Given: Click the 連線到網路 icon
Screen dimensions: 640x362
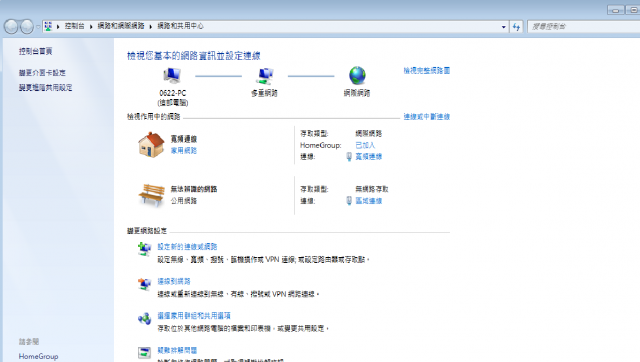Looking at the screenshot, I should click(144, 283).
